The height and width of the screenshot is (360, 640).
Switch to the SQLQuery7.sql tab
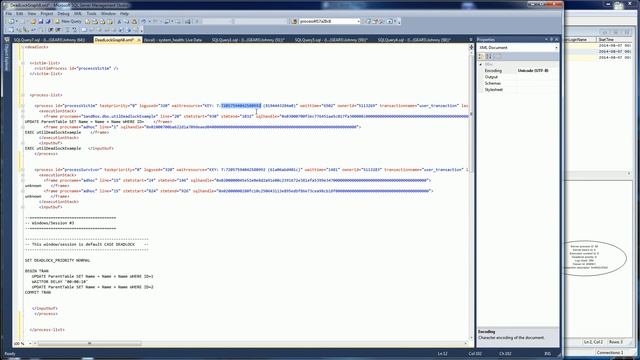pos(49,40)
